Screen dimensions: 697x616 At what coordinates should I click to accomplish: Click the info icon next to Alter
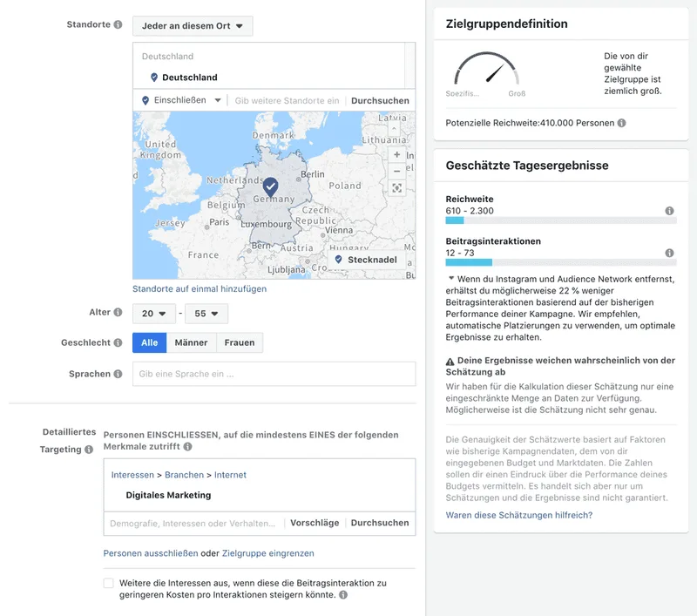point(118,312)
